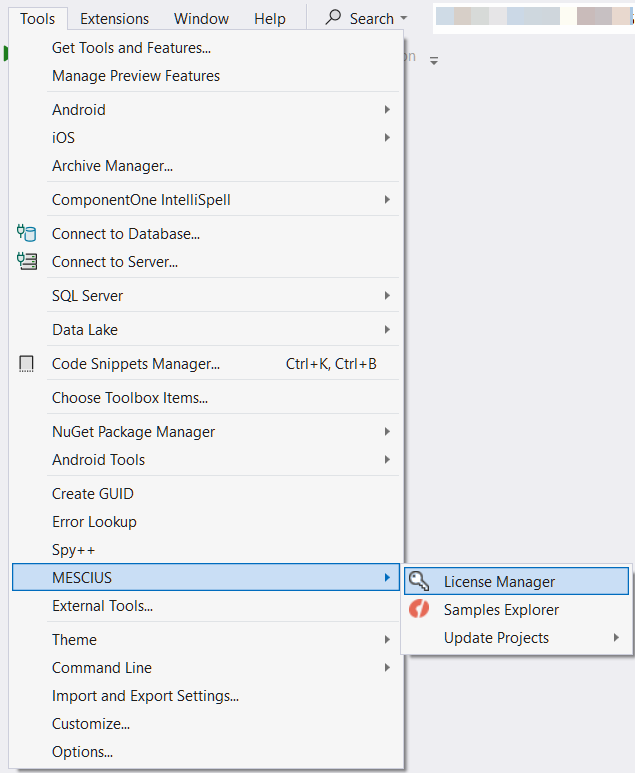Open the Window menu
The height and width of the screenshot is (773, 635).
(201, 19)
